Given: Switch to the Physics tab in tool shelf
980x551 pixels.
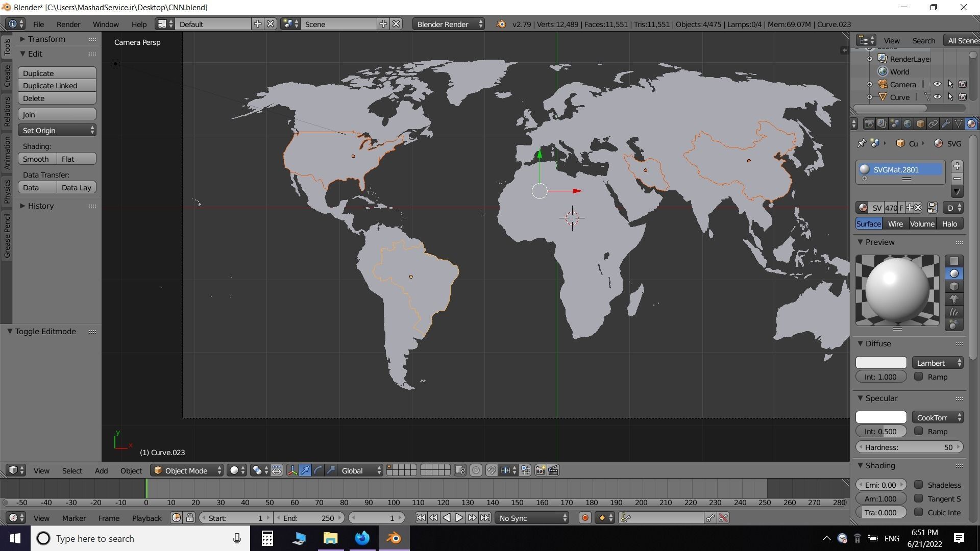Looking at the screenshot, I should click(x=7, y=191).
